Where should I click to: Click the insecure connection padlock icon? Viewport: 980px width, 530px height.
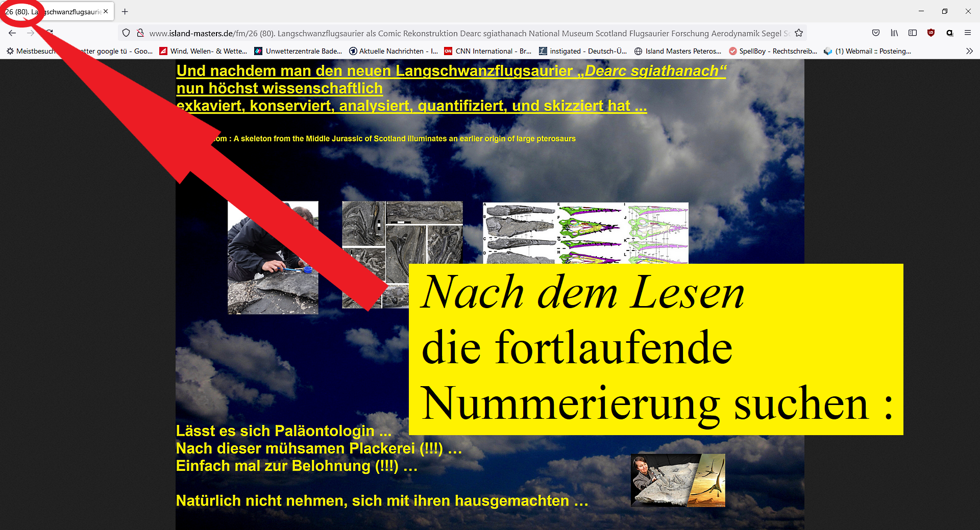140,33
